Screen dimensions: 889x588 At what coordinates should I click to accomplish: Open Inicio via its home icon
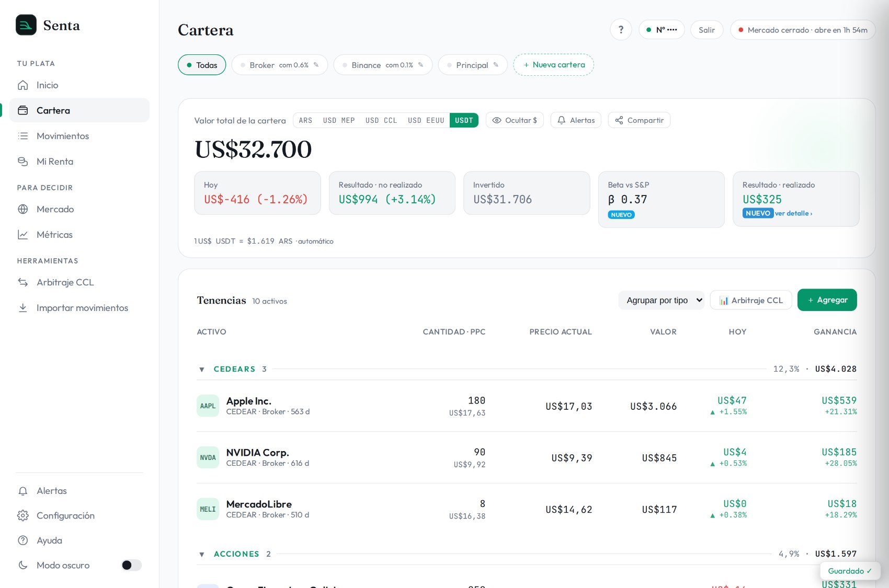(23, 85)
